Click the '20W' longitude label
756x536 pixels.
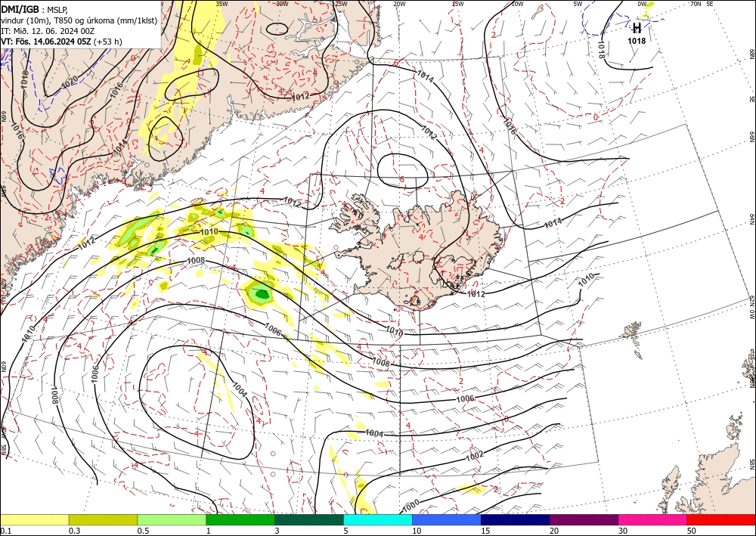tap(398, 4)
